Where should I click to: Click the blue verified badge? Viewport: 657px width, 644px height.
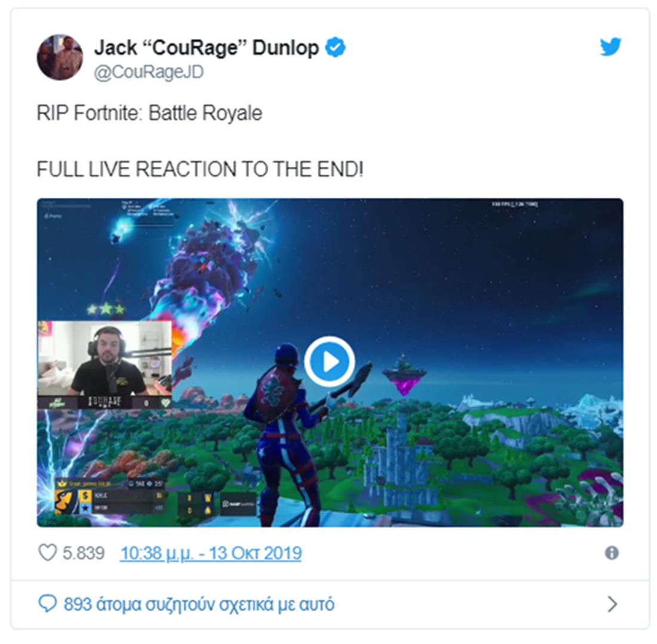336,47
